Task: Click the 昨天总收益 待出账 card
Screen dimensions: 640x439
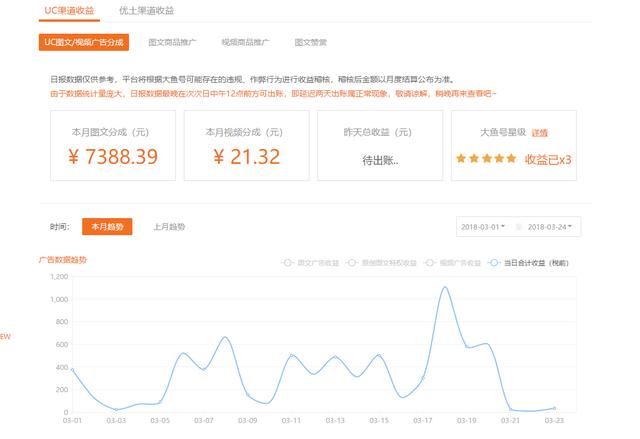Action: coord(380,145)
